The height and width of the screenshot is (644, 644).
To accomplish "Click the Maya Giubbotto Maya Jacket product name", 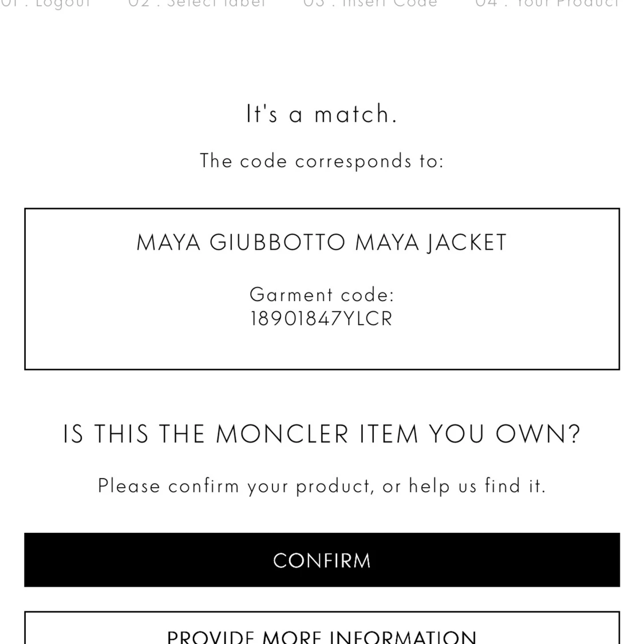I will (322, 243).
